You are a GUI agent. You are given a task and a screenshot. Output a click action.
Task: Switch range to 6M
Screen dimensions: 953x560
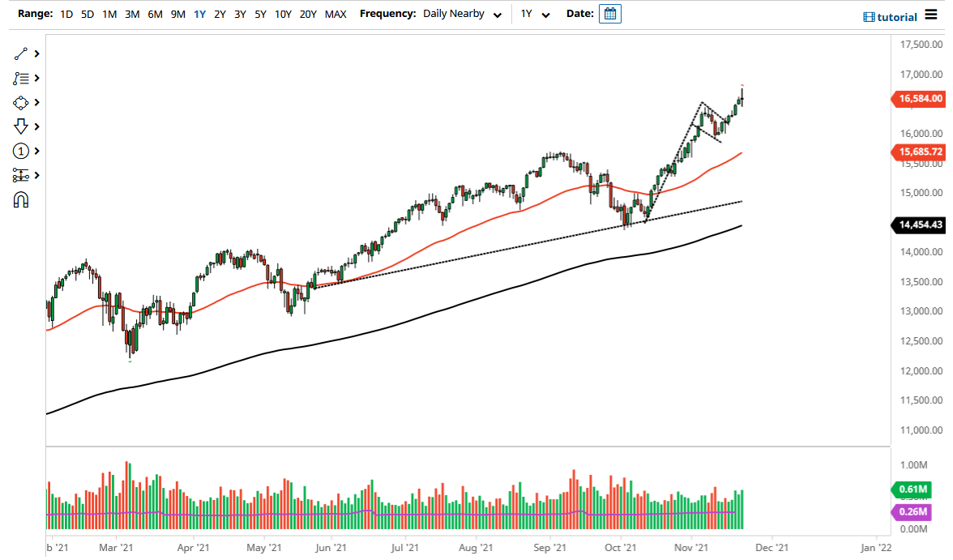pos(155,14)
